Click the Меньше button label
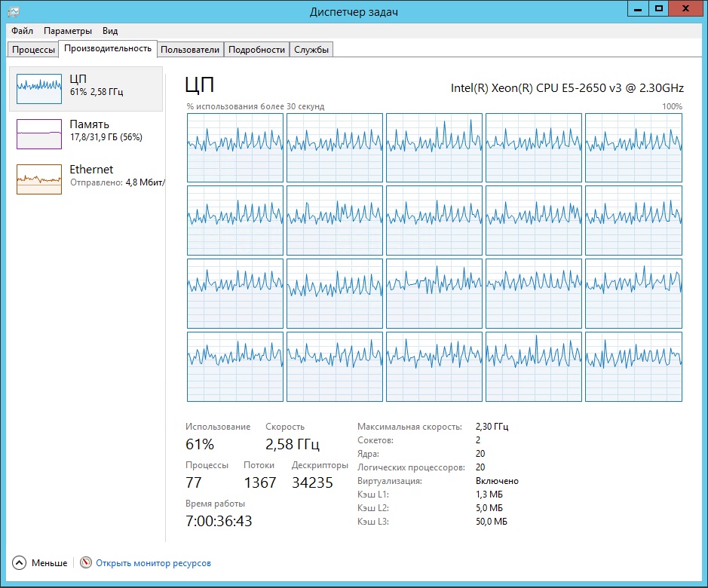 pyautogui.click(x=50, y=563)
